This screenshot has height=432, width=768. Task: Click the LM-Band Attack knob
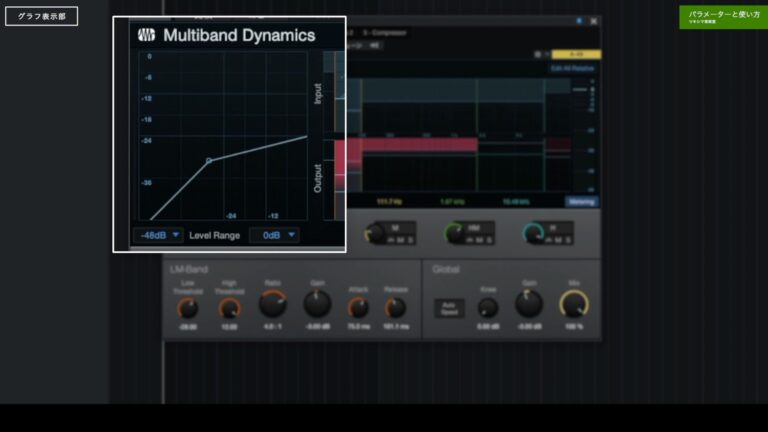[358, 308]
